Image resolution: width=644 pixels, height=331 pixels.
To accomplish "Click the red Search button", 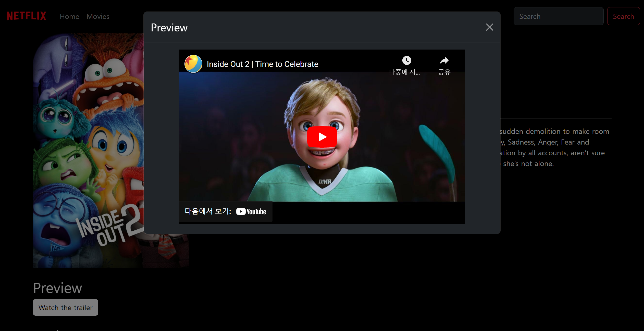I will click(623, 16).
